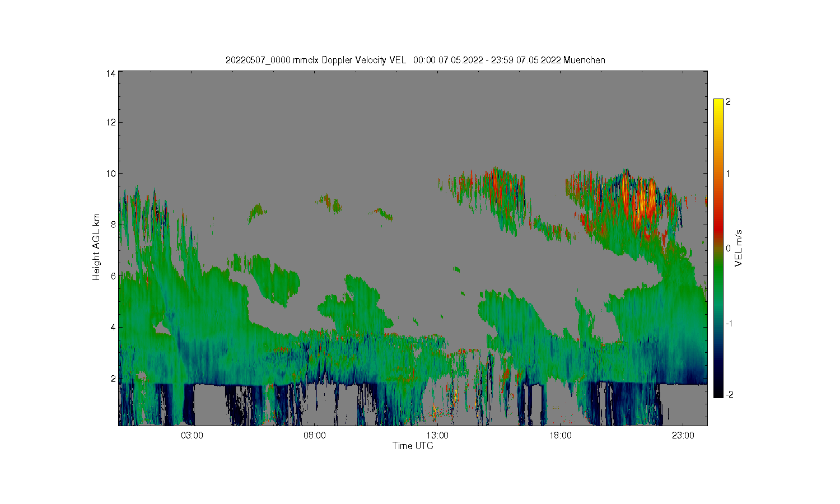Viewport: 840px width, 504px height.
Task: Click the '4' height axis label
Action: pos(113,327)
